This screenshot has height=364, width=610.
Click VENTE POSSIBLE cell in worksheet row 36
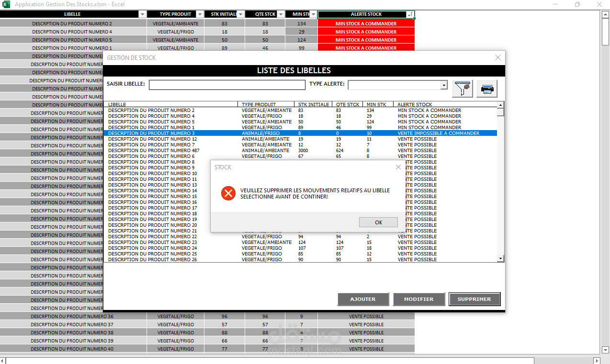(366, 316)
